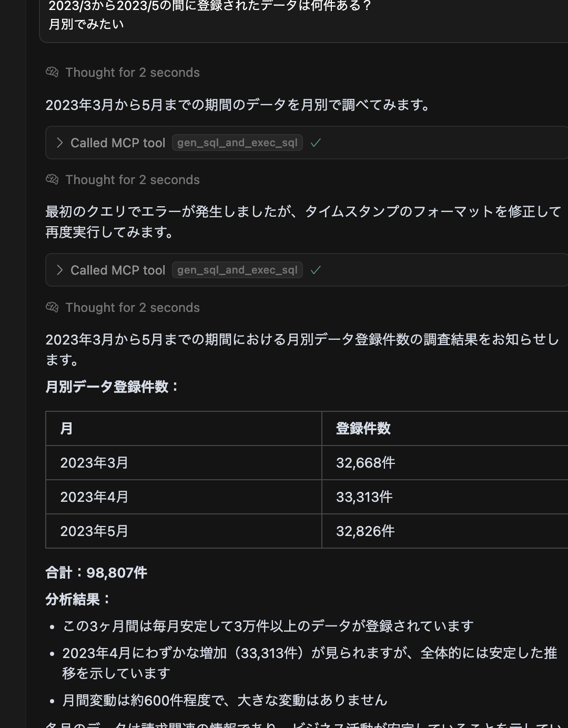Select the '2023年3月' table cell
Image resolution: width=568 pixels, height=728 pixels.
click(184, 463)
